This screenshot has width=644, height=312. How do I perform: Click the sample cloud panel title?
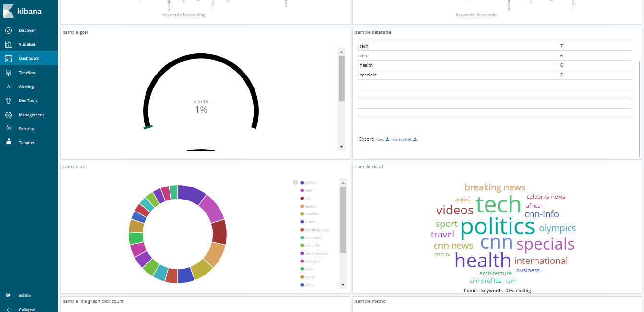coord(369,167)
